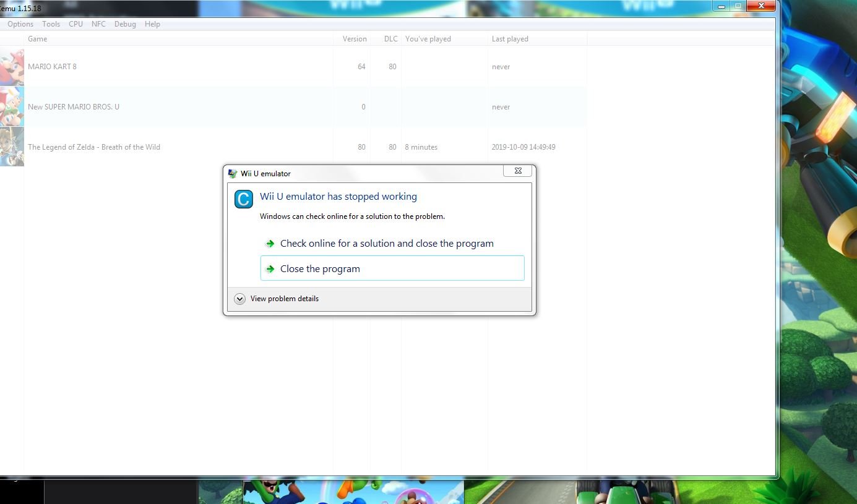Click the New SUPER MARIO BROS. U icon
Image resolution: width=857 pixels, height=504 pixels.
point(12,107)
